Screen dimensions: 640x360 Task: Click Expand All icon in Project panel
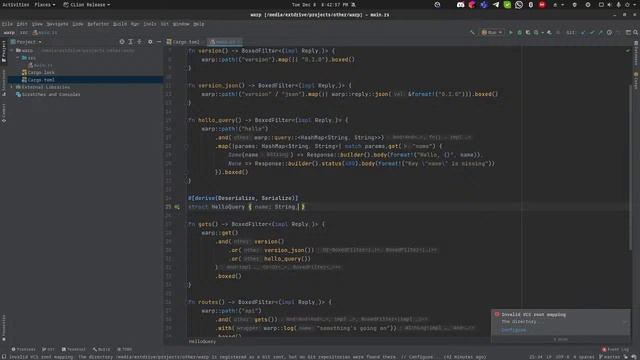(131, 42)
